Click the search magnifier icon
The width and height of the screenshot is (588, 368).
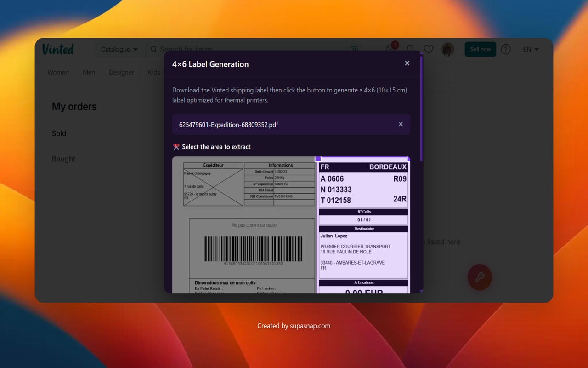154,49
